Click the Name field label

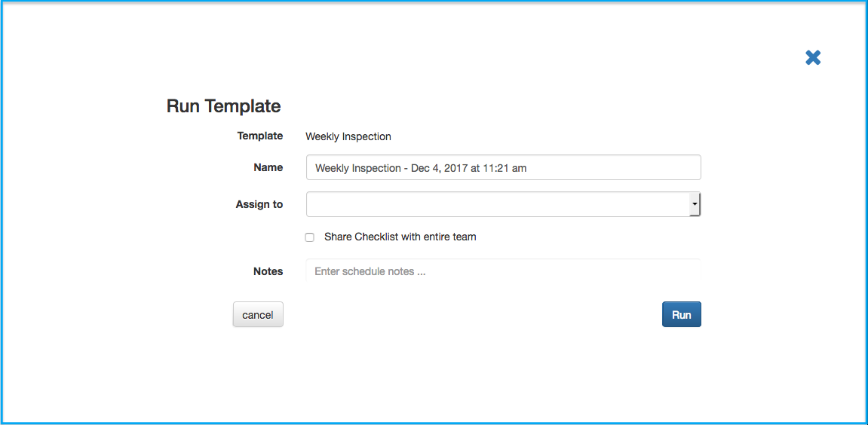click(x=268, y=167)
